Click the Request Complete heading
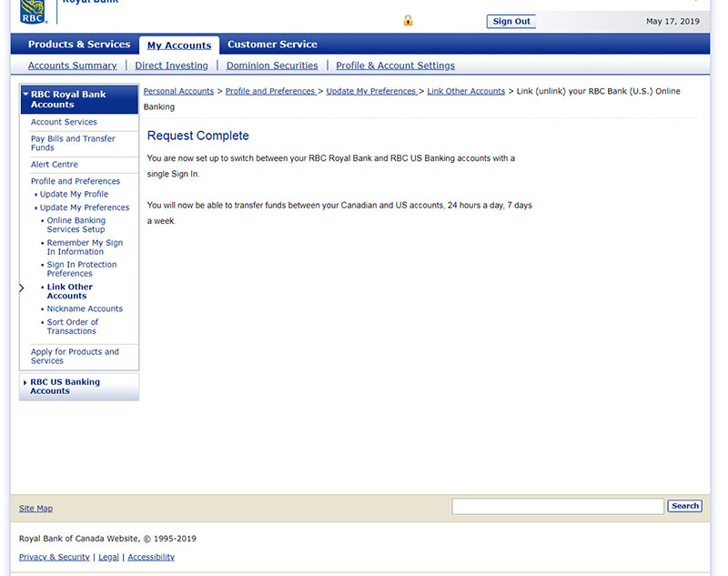 click(x=197, y=136)
